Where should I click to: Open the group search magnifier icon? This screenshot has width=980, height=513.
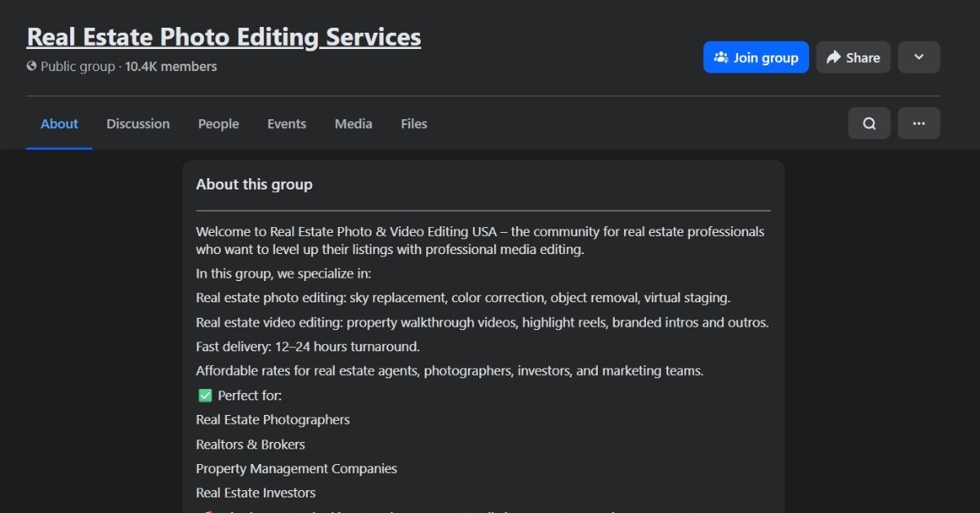(x=869, y=123)
